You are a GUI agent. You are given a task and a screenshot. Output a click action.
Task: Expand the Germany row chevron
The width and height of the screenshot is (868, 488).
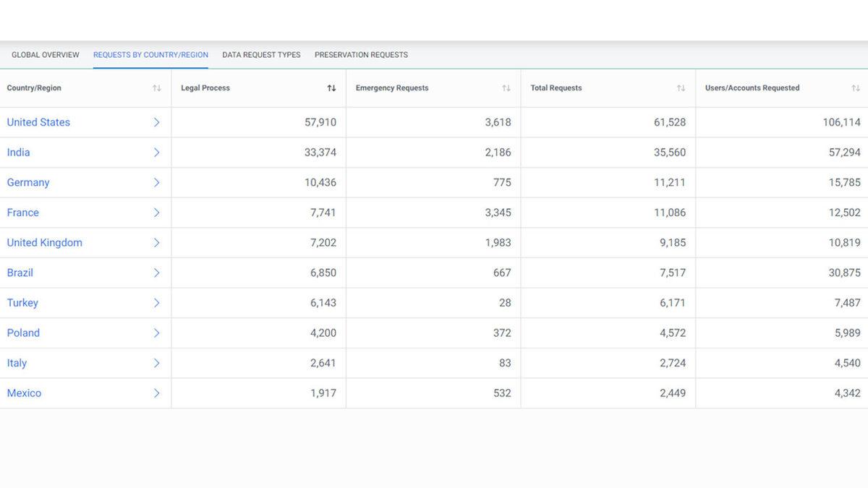coord(156,183)
